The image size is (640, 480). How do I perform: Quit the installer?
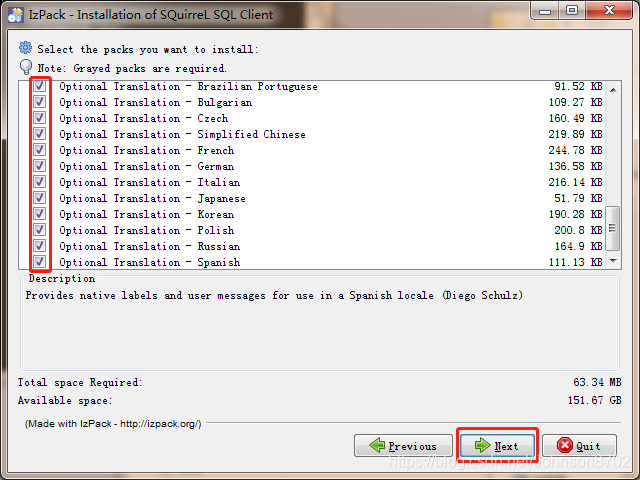click(x=579, y=446)
